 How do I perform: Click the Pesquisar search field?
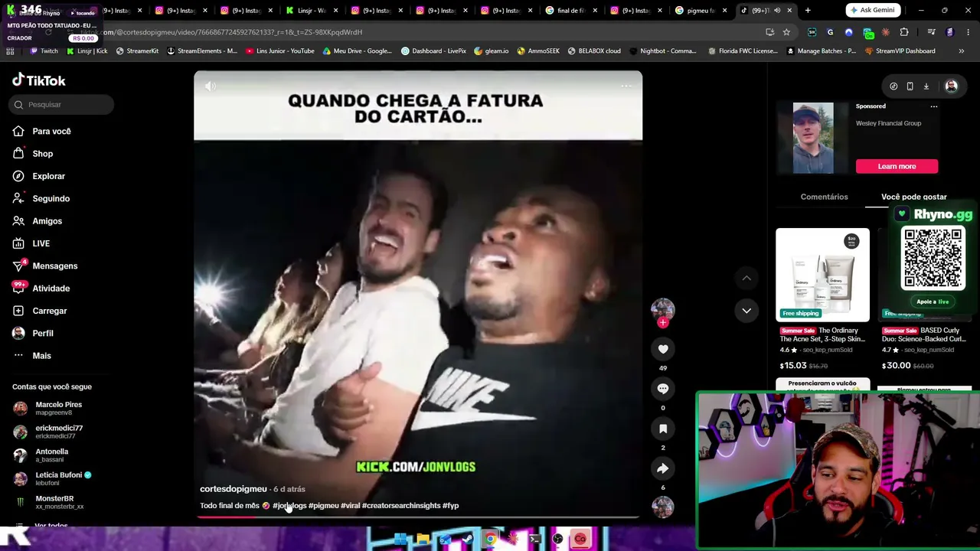pyautogui.click(x=63, y=105)
